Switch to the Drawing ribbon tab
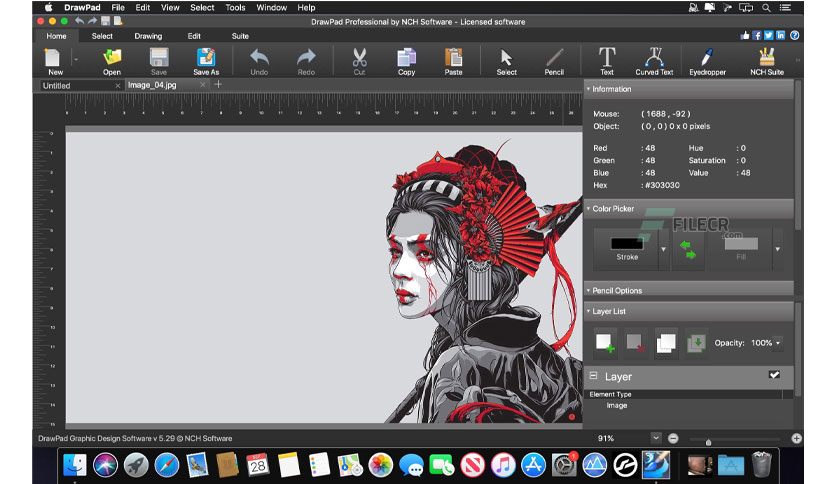The width and height of the screenshot is (836, 484). pos(148,36)
